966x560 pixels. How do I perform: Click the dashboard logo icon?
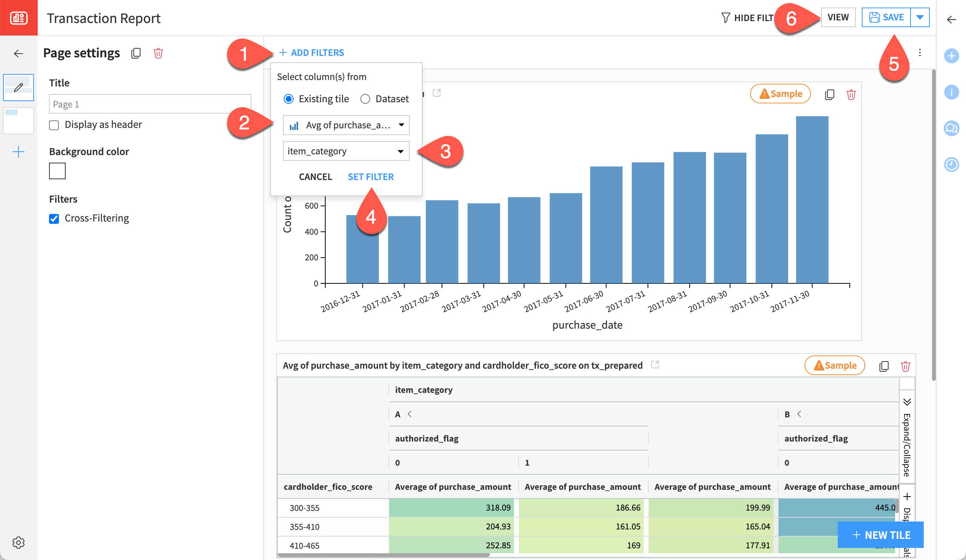pos(18,18)
